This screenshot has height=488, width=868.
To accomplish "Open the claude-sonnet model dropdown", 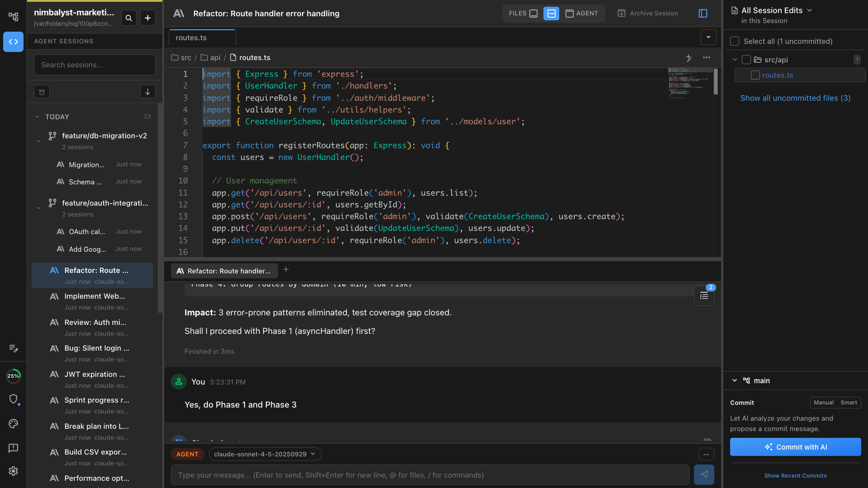I will pos(265,454).
